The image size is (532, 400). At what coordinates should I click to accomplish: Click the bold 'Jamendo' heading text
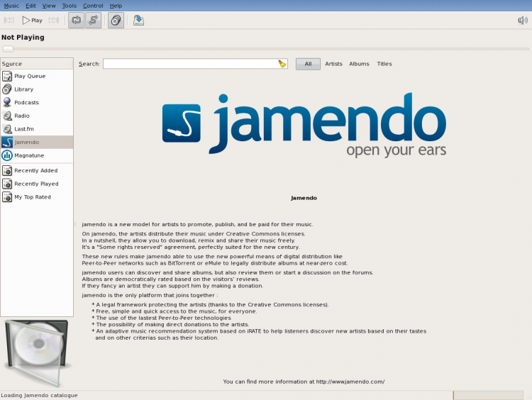304,198
